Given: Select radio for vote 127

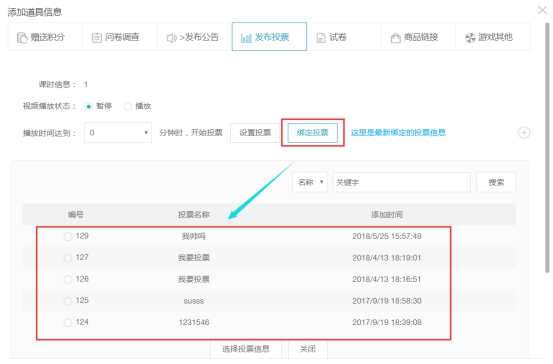Looking at the screenshot, I should pyautogui.click(x=68, y=258).
